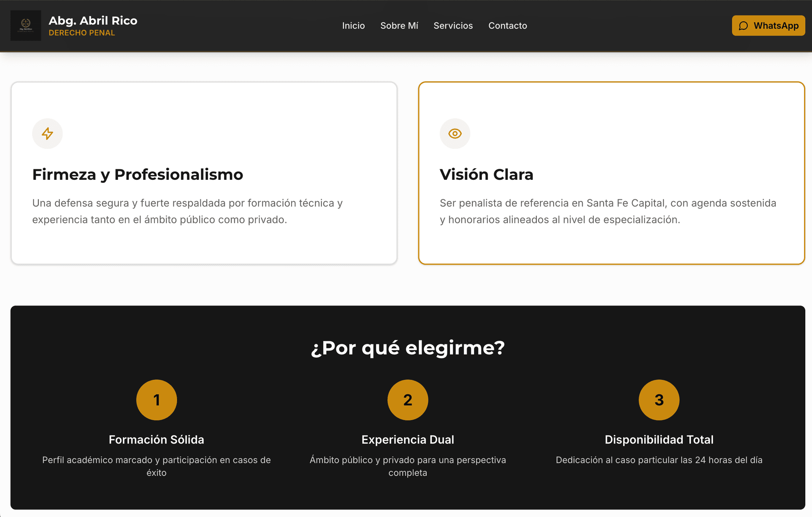This screenshot has width=812, height=517.
Task: Click the number 2 circle badge
Action: tap(408, 400)
